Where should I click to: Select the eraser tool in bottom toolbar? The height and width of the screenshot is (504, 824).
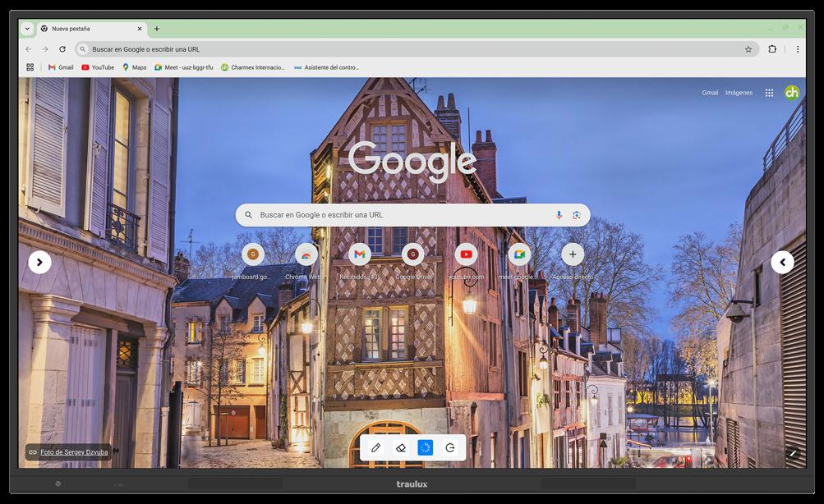coord(400,448)
